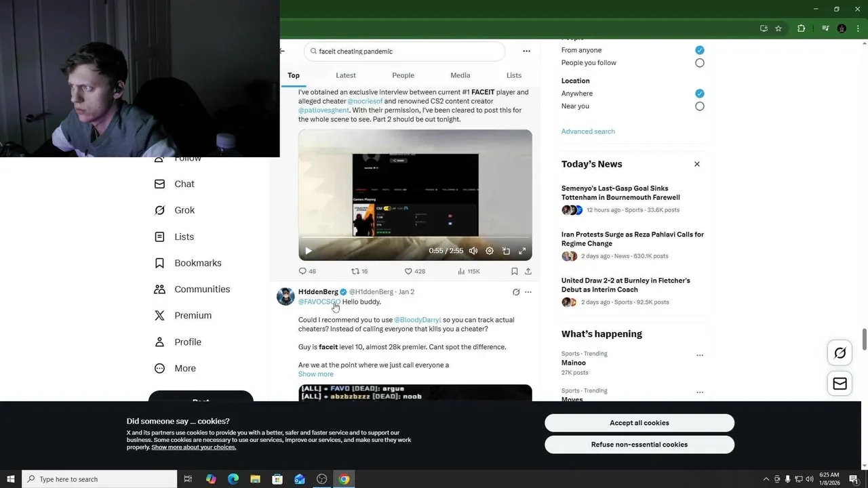
Task: View analytics showing 115K views
Action: tap(469, 271)
